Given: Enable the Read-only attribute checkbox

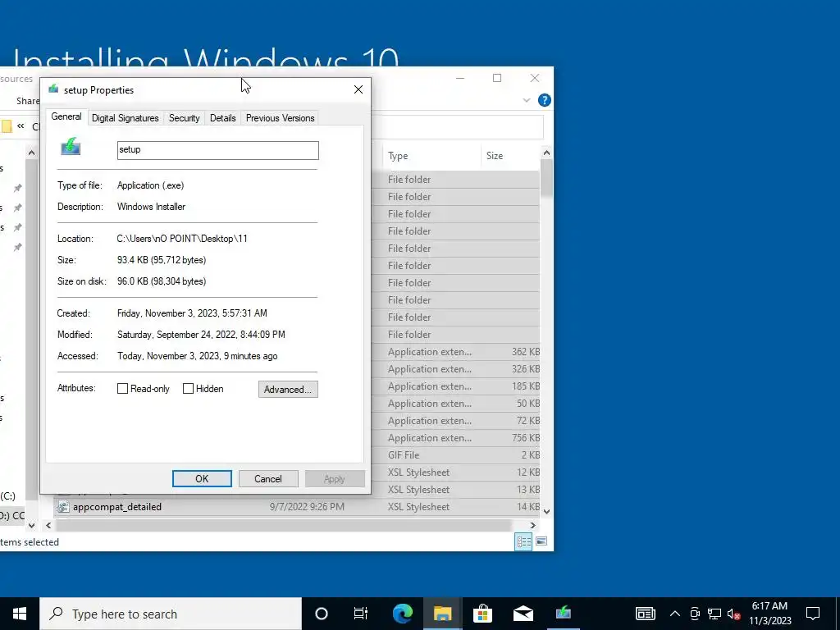Looking at the screenshot, I should (123, 389).
